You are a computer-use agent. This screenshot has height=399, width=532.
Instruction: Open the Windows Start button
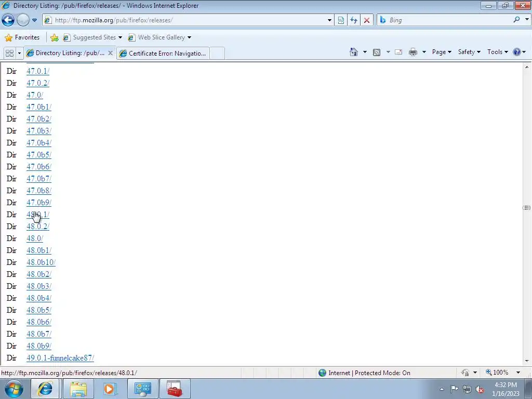[x=14, y=389]
